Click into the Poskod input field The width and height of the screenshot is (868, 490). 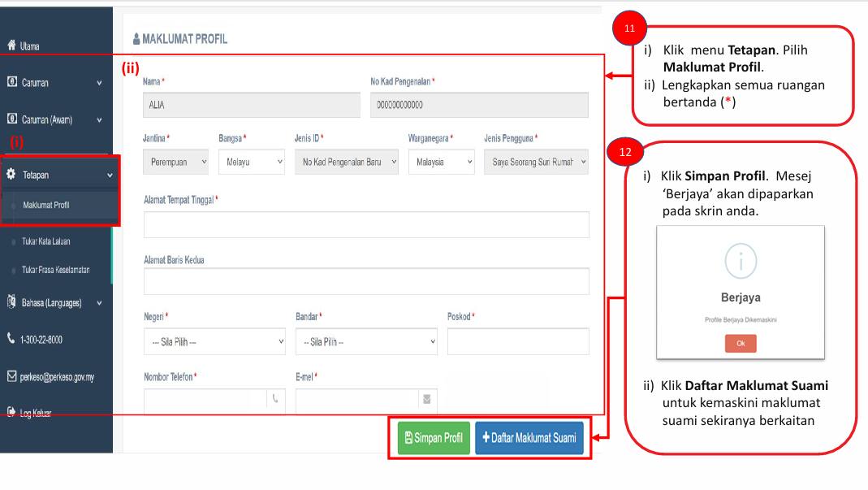pyautogui.click(x=518, y=342)
